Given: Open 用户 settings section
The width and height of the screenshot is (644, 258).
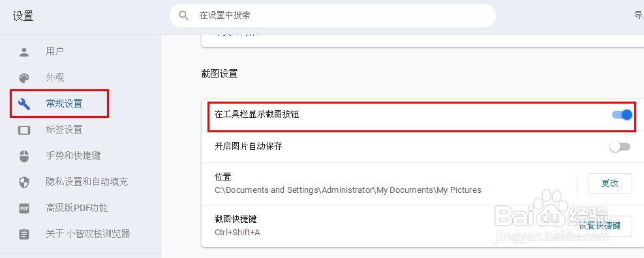Looking at the screenshot, I should pyautogui.click(x=55, y=51).
